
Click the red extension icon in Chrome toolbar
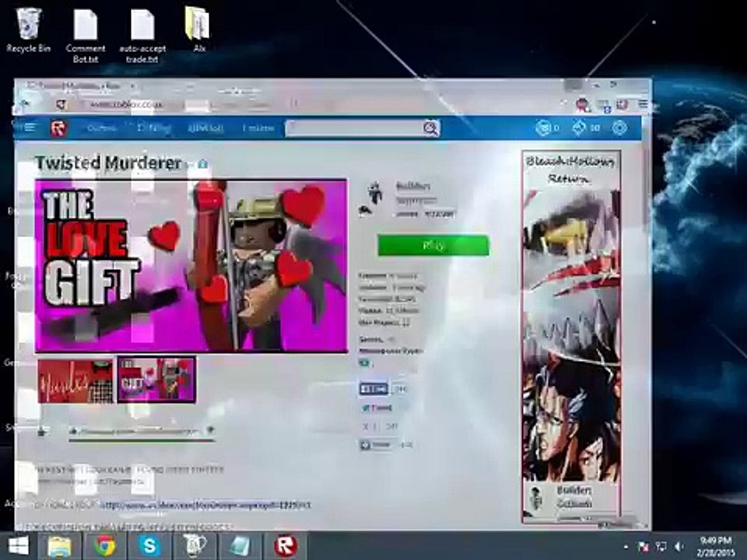(x=582, y=104)
